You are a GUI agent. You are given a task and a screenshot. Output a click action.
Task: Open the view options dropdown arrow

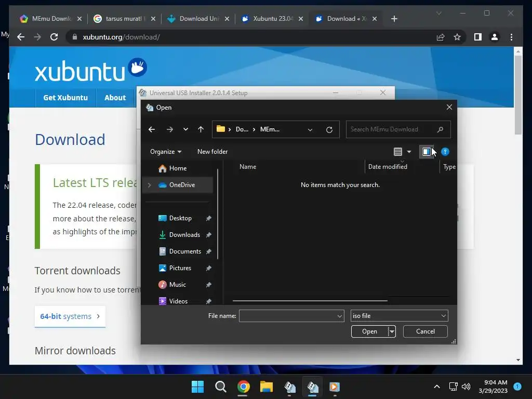[x=409, y=152]
